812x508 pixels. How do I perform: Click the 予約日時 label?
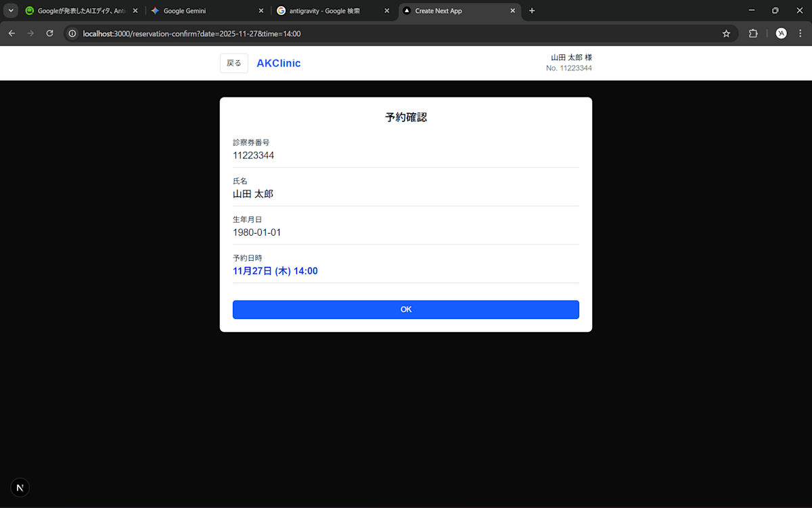click(x=247, y=258)
